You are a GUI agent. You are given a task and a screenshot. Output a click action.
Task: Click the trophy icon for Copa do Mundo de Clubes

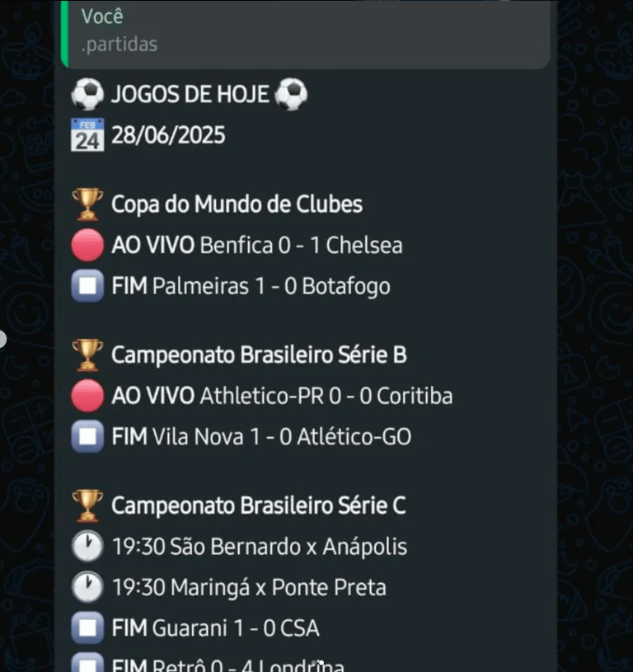click(87, 204)
